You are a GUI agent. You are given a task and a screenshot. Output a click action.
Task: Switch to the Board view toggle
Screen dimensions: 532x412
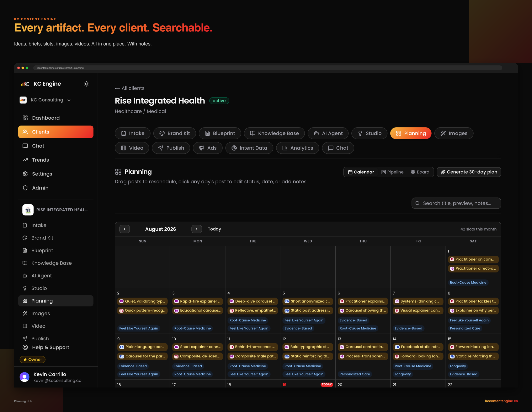[x=420, y=172]
